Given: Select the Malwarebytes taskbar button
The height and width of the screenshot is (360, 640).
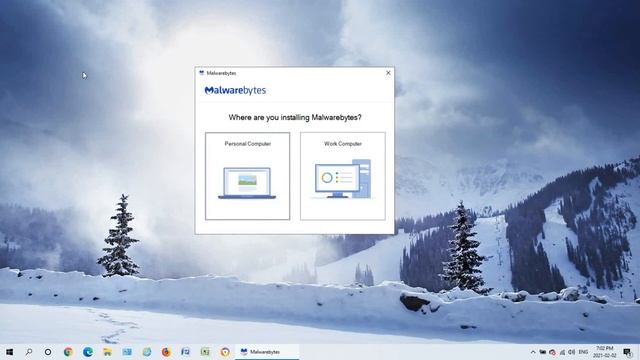Looking at the screenshot, I should click(x=267, y=352).
